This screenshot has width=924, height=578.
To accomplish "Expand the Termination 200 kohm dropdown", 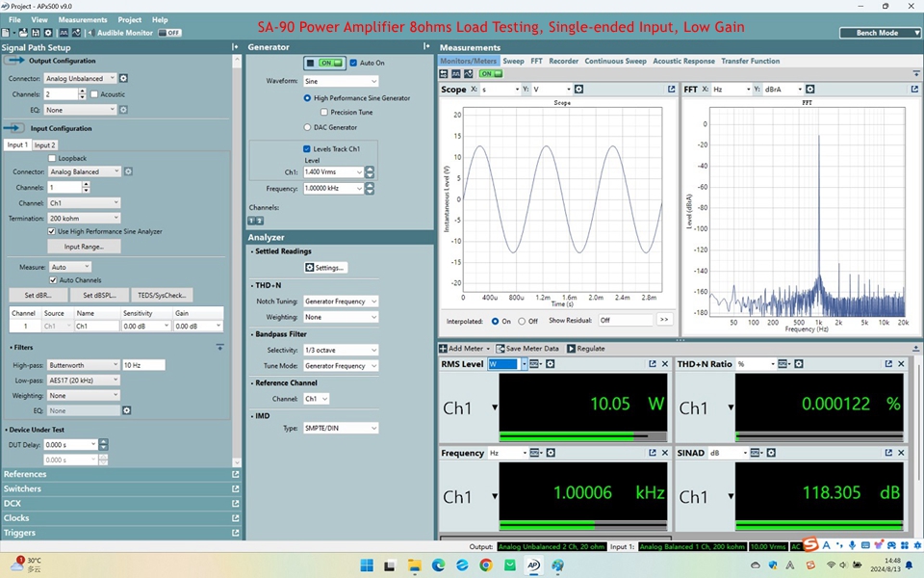I will [84, 219].
